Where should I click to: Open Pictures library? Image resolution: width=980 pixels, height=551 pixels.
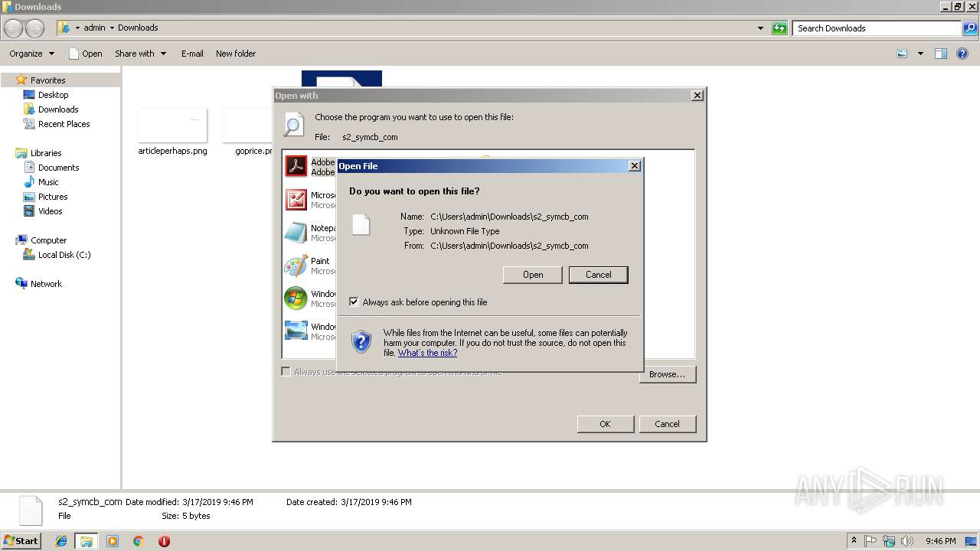[53, 197]
